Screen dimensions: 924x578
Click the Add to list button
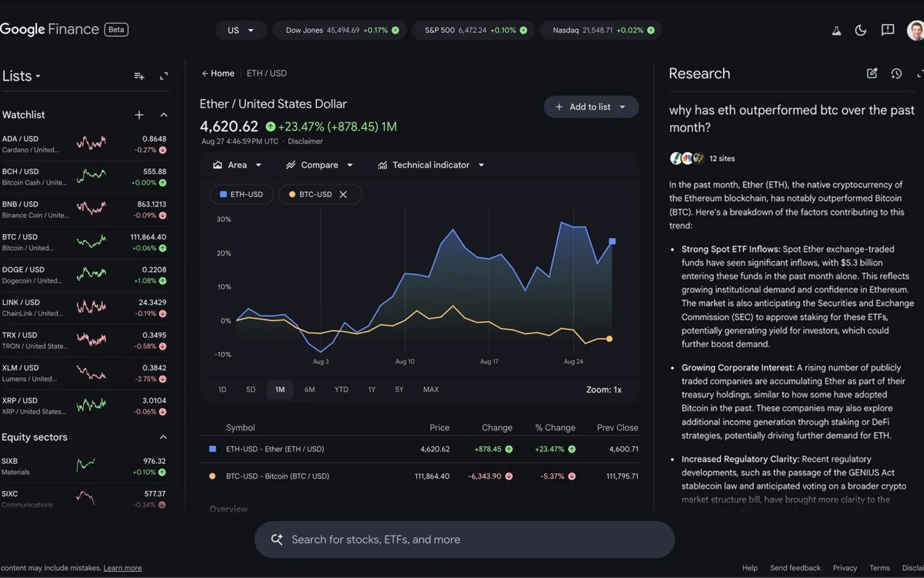(x=590, y=107)
